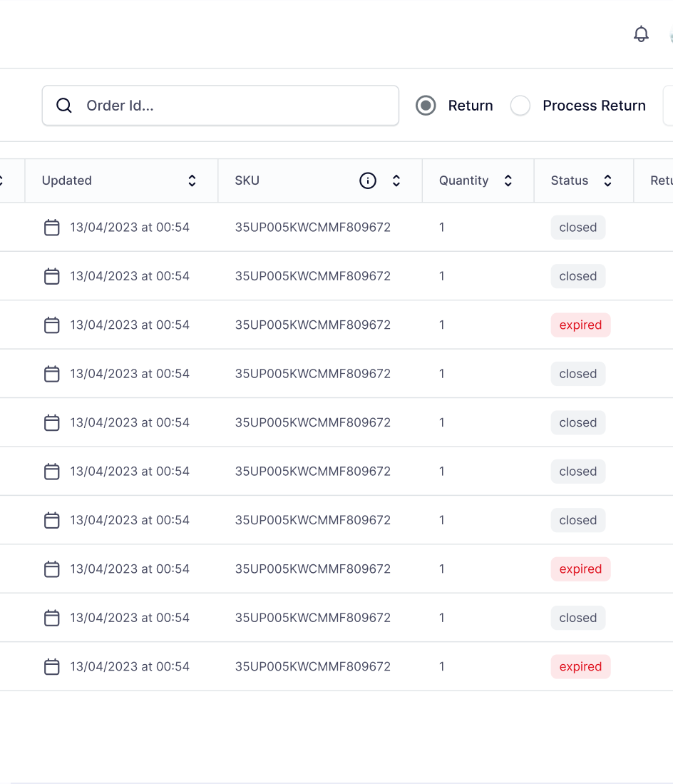Click the expired badge in last row

click(580, 667)
